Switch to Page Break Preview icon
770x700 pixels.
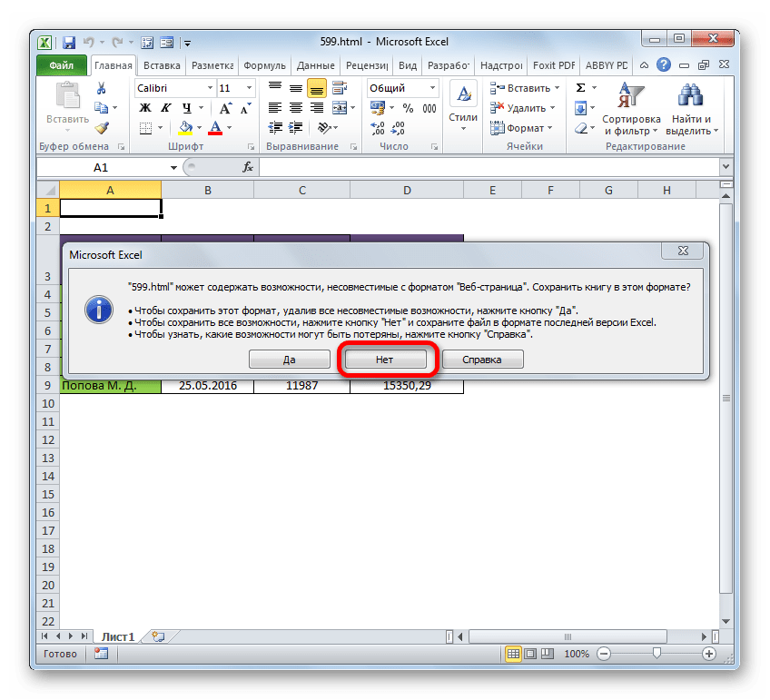pos(547,655)
